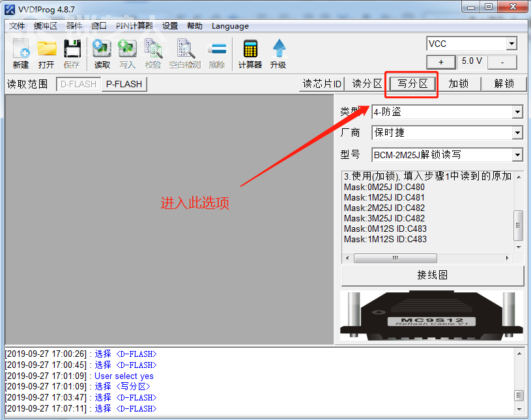Expand the 型号 dropdown showing BCM-2M25J解锁读写
531x420 pixels.
[x=517, y=155]
